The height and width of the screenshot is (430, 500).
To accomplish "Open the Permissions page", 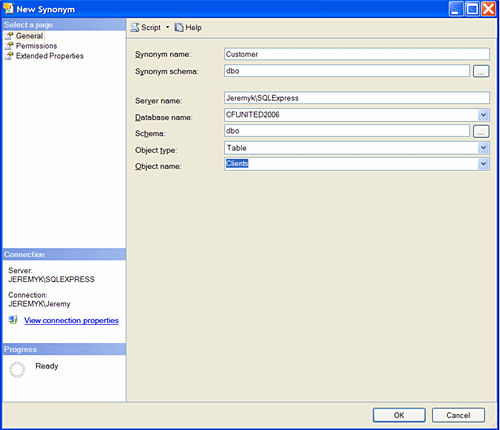I will click(36, 46).
